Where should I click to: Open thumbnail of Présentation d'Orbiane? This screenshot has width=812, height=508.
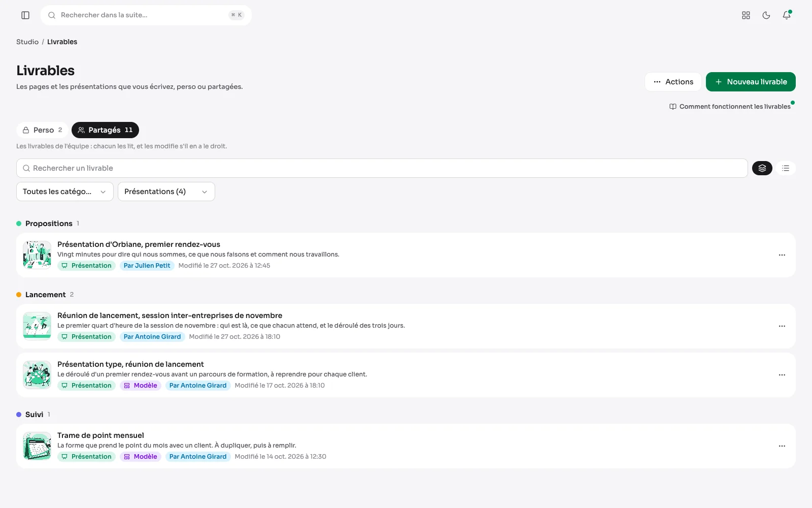tap(37, 255)
